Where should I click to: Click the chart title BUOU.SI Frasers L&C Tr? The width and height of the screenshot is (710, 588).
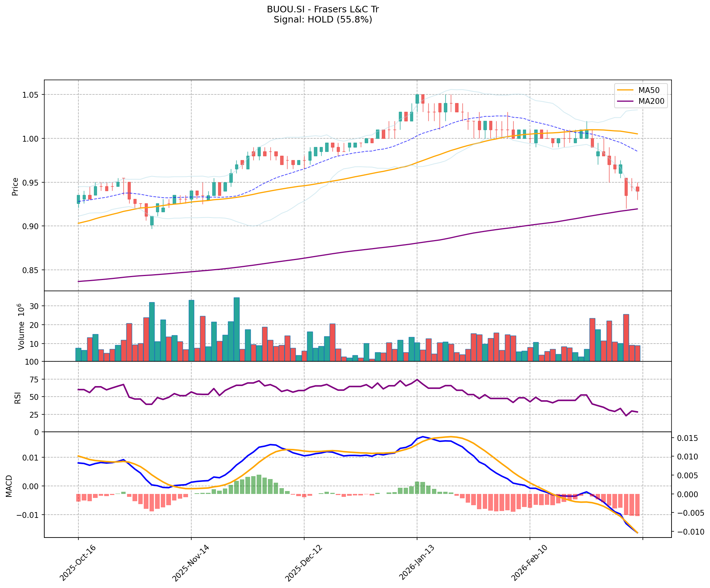(x=323, y=9)
